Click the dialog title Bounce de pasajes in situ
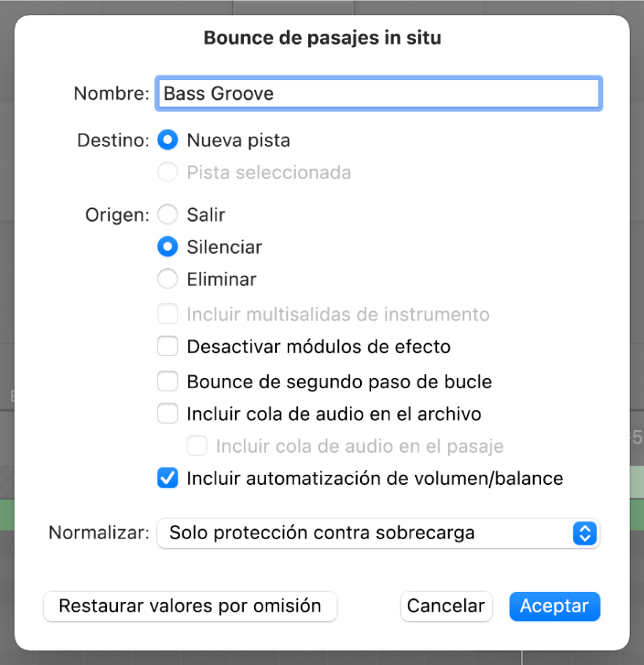This screenshot has width=644, height=665. tap(322, 38)
